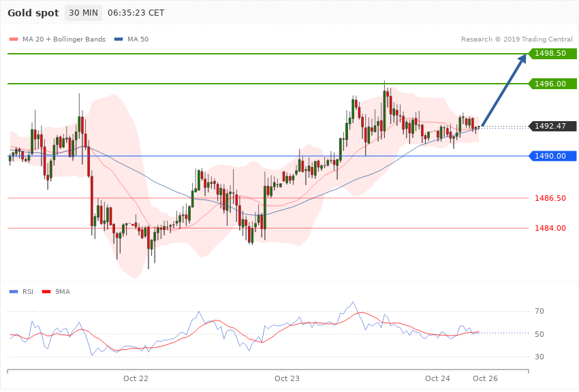Click the MA 50 legend label

pyautogui.click(x=138, y=39)
